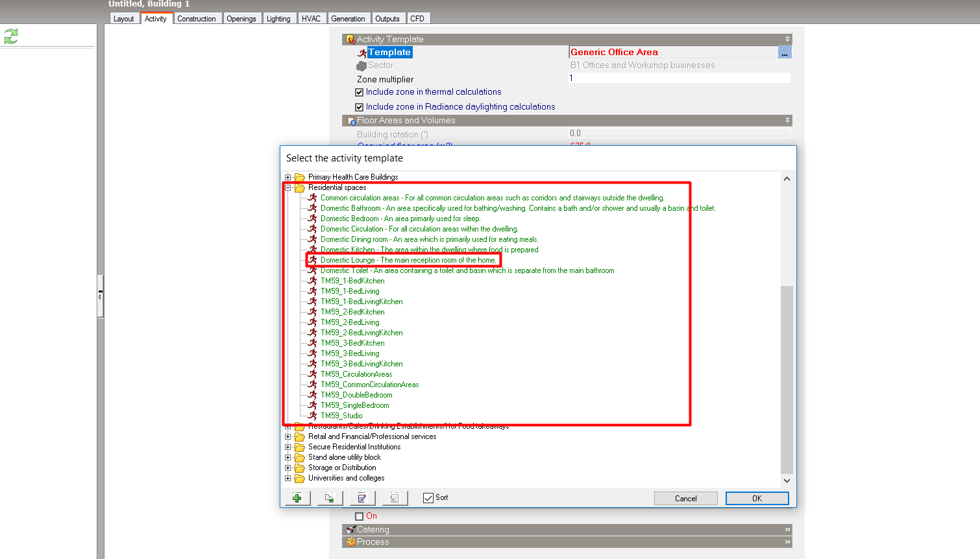Viewport: 980px width, 559px height.
Task: Expand the Primary Health Care Buildings node
Action: pyautogui.click(x=288, y=177)
